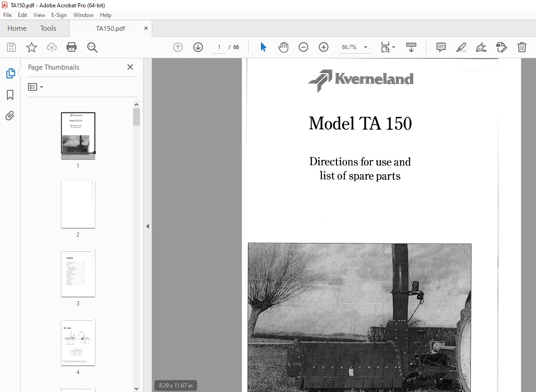Open the E-Sign menu
536x392 pixels.
pos(59,15)
